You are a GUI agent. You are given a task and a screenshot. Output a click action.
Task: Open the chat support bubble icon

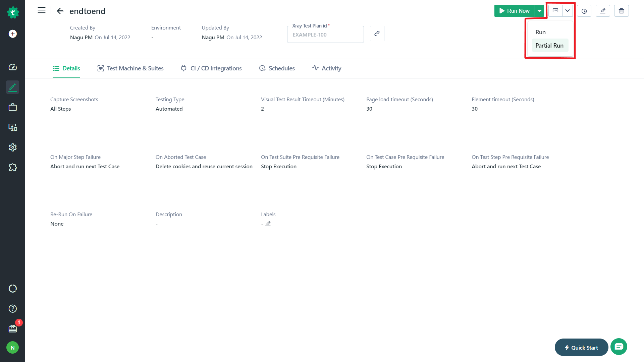point(619,347)
